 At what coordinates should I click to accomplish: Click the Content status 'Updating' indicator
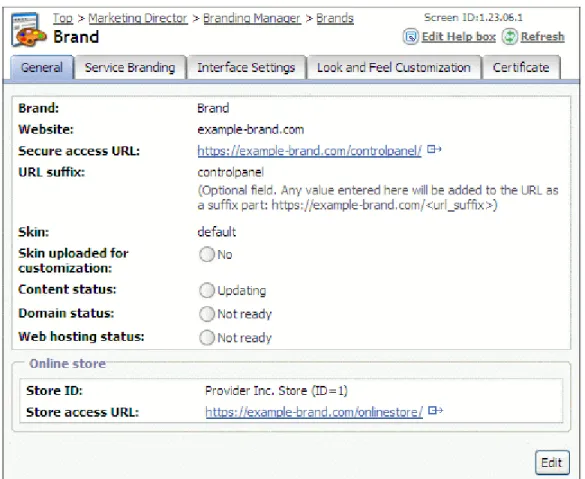click(x=207, y=290)
